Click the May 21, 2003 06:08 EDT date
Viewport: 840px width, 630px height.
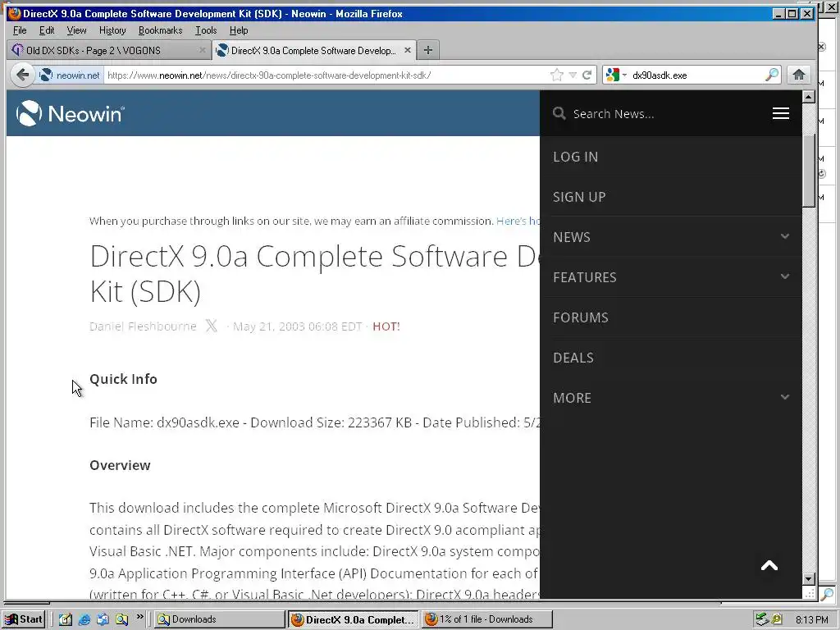coord(297,326)
